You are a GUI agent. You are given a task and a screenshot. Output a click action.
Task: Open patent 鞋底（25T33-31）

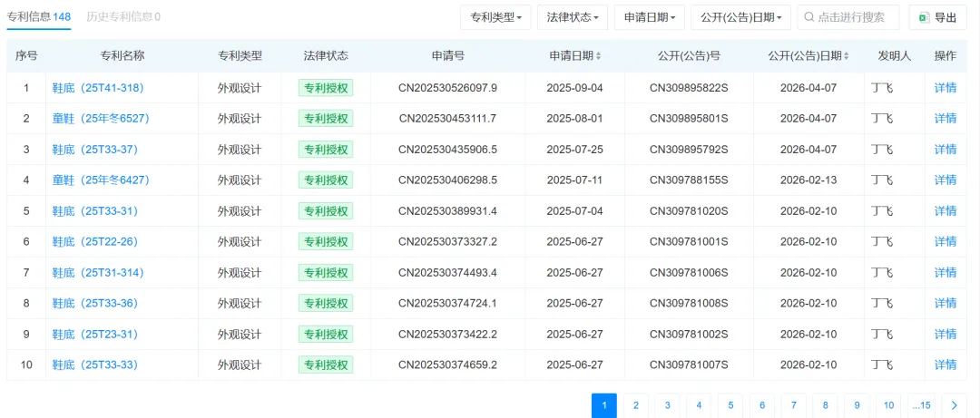(x=95, y=211)
